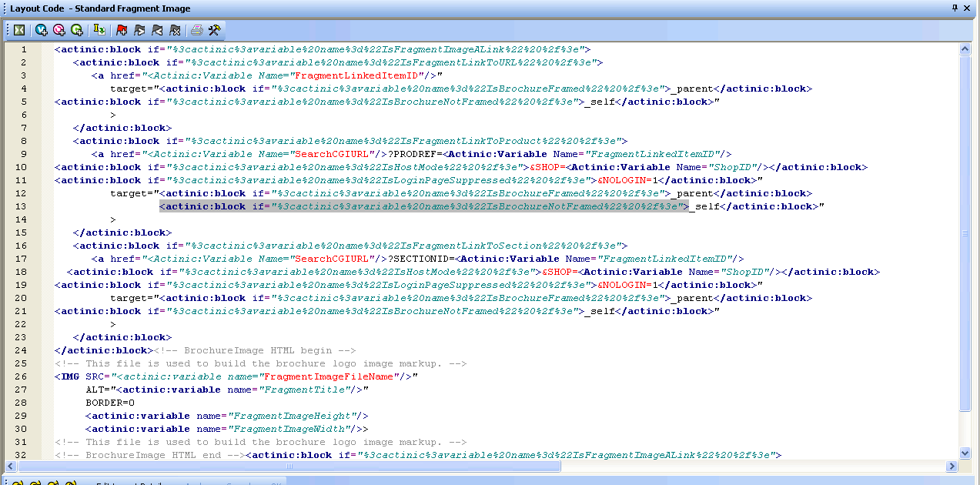Click the highlighted IsBrochureNotFramed block on line 13
Image resolution: width=980 pixels, height=485 pixels.
tap(423, 206)
